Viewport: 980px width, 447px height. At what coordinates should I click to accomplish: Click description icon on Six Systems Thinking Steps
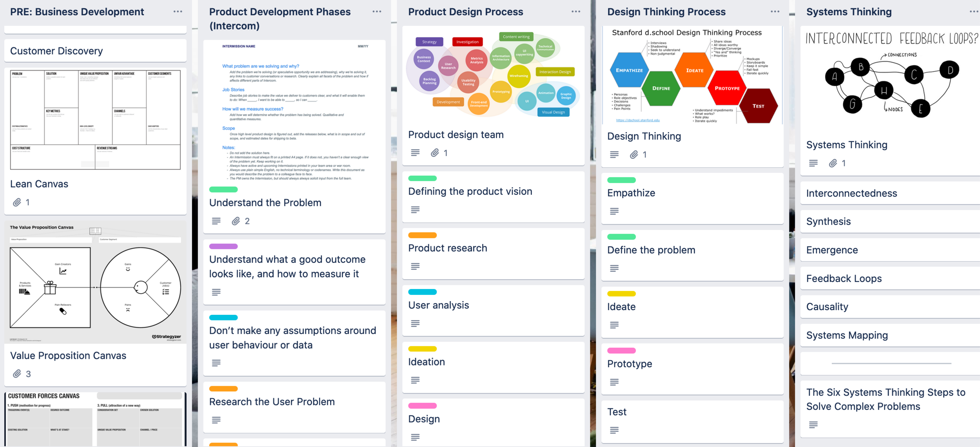[813, 425]
